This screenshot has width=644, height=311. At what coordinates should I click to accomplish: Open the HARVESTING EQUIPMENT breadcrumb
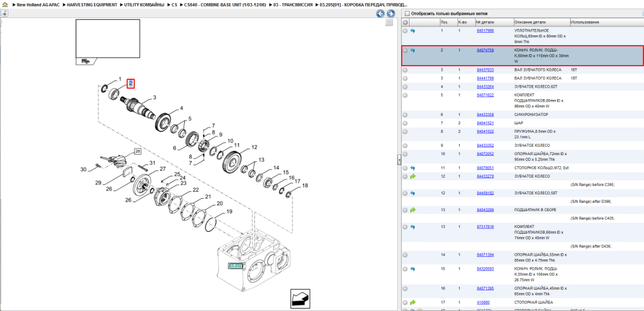point(92,5)
